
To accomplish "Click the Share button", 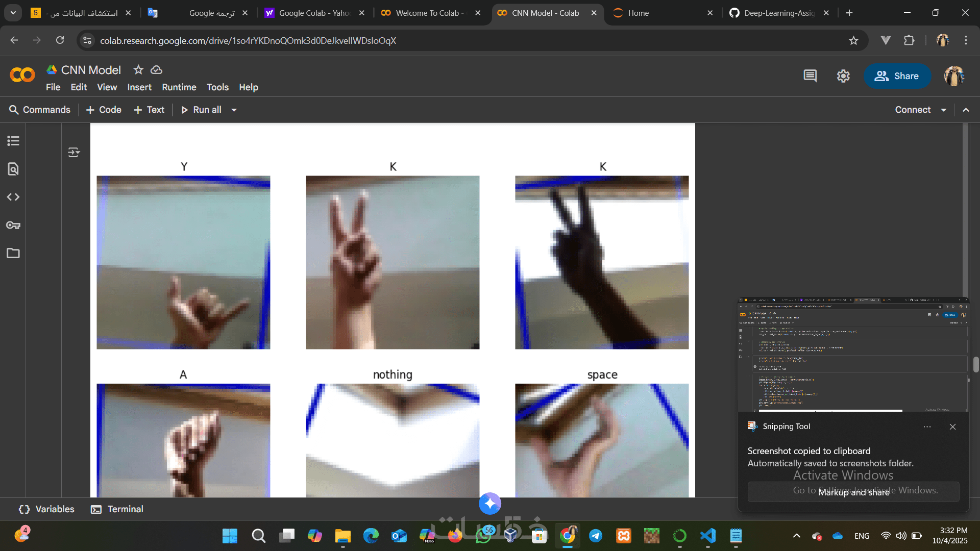I will (x=897, y=76).
